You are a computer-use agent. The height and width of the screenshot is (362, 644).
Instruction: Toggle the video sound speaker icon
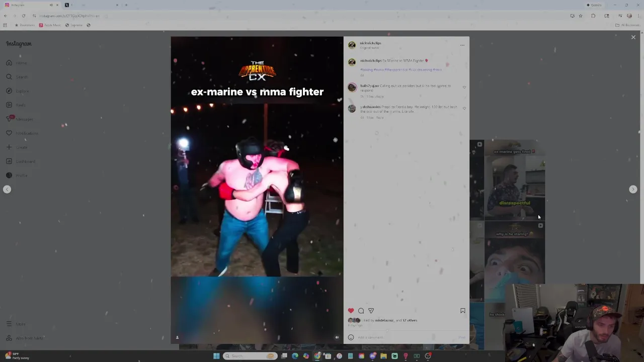[337, 337]
